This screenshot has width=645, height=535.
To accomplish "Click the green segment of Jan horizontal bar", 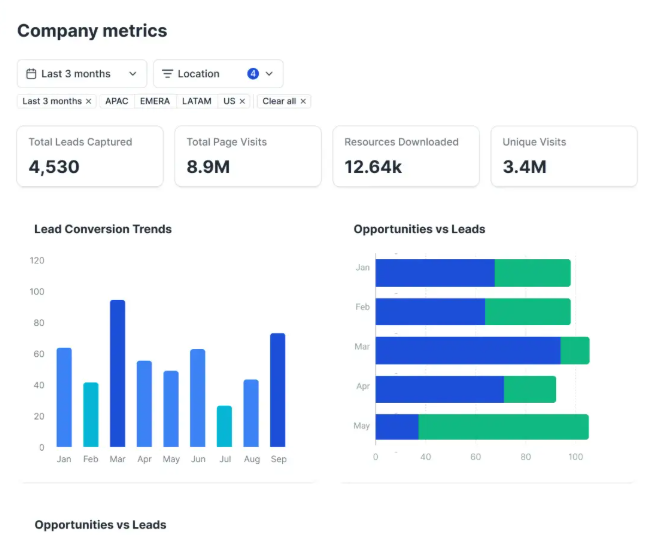I will click(533, 273).
